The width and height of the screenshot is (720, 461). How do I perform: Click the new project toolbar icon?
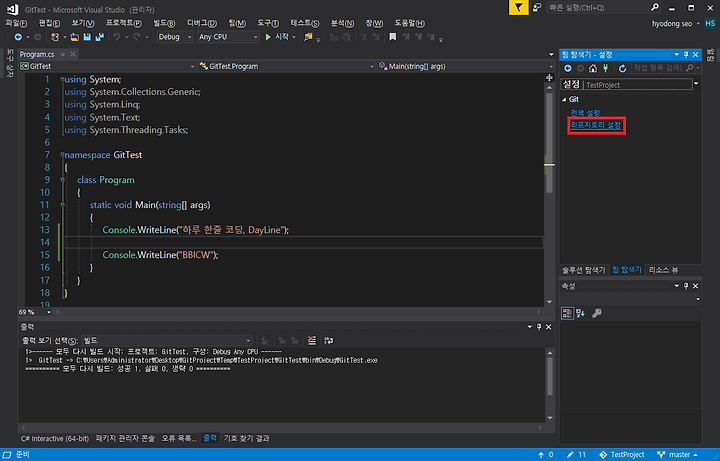(x=55, y=37)
